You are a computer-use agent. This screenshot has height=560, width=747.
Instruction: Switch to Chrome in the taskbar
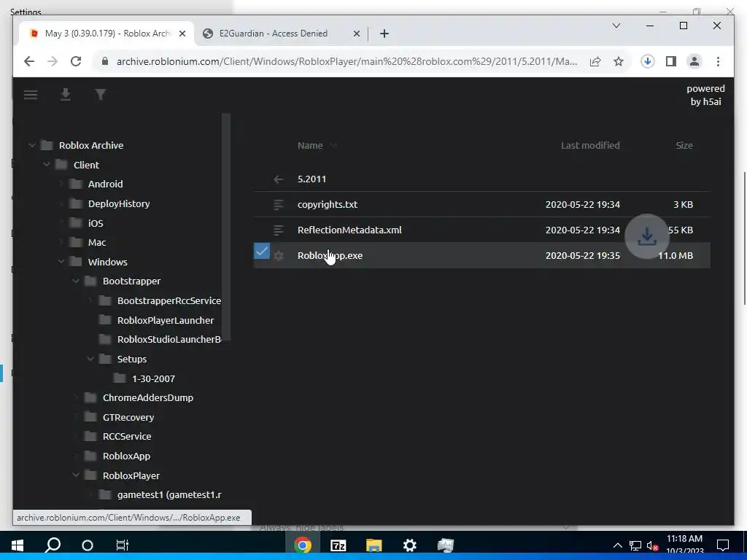coord(303,545)
